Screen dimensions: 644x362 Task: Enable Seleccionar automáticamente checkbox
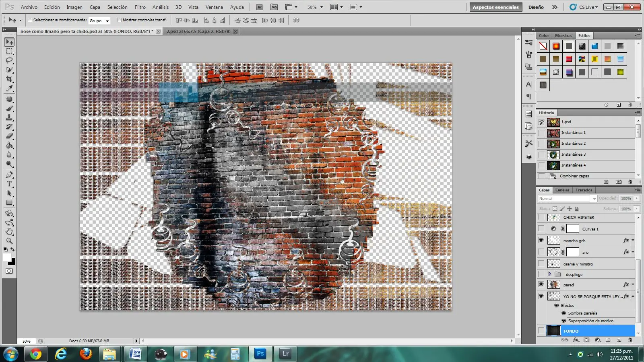pos(30,20)
